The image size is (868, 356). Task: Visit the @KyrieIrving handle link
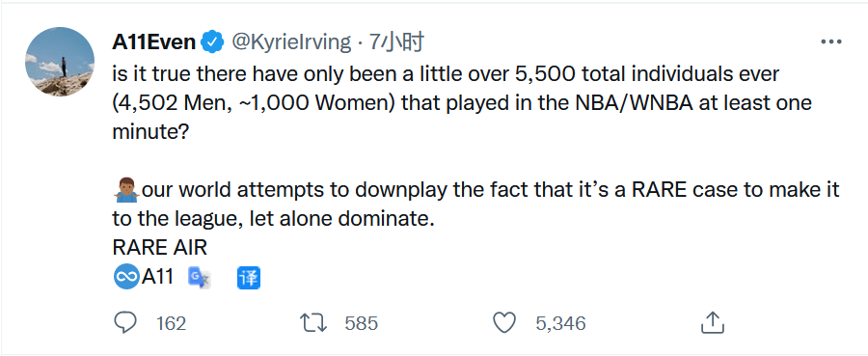[291, 42]
